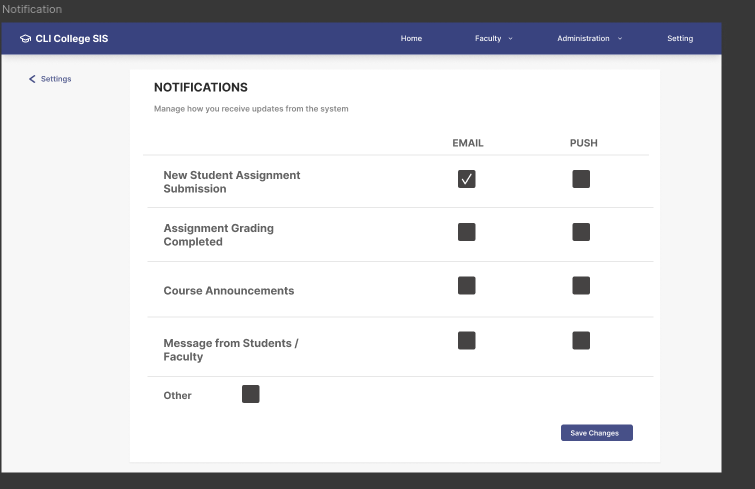Screen dimensions: 755x489
Task: Click the back arrow beside Settings
Action: point(32,79)
